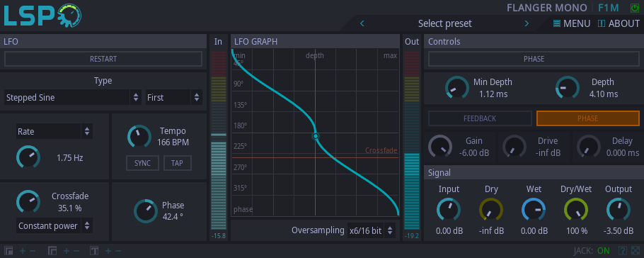The image size is (644, 258).
Task: Click the -19.2 output meter reading
Action: [x=412, y=236]
